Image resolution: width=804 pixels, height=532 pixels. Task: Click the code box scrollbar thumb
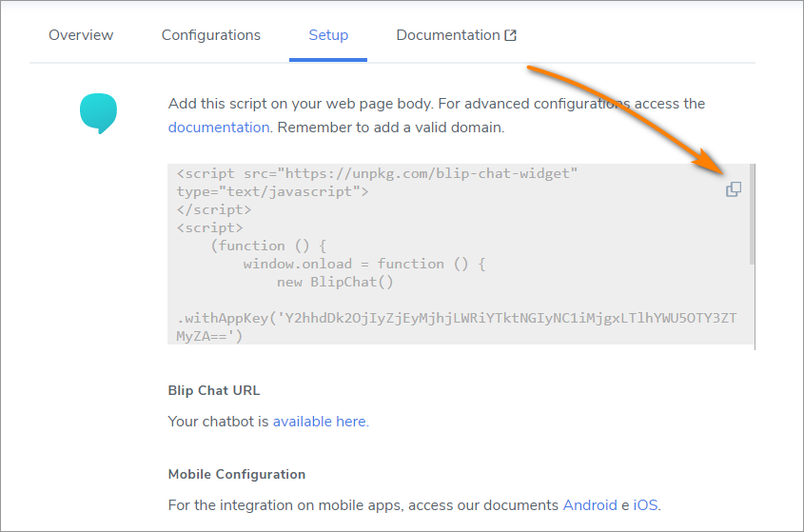click(x=753, y=214)
